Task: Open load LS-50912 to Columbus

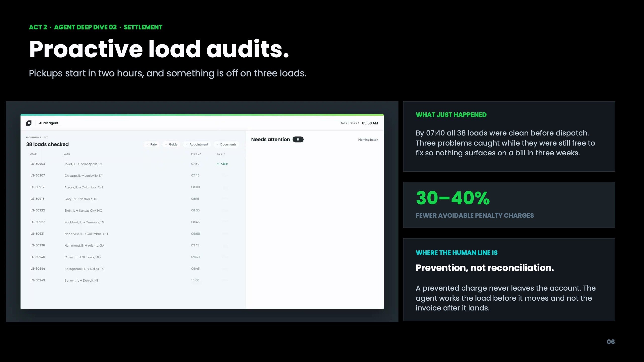Action: click(133, 187)
